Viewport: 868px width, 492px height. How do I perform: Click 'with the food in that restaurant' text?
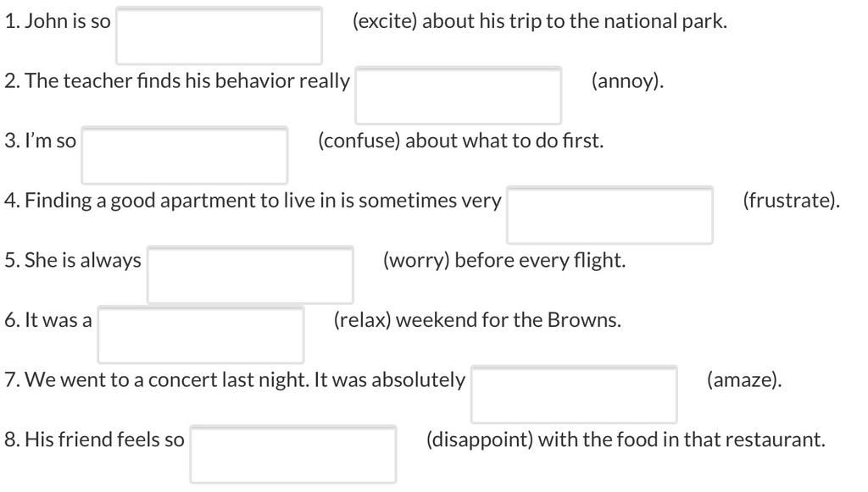click(681, 439)
